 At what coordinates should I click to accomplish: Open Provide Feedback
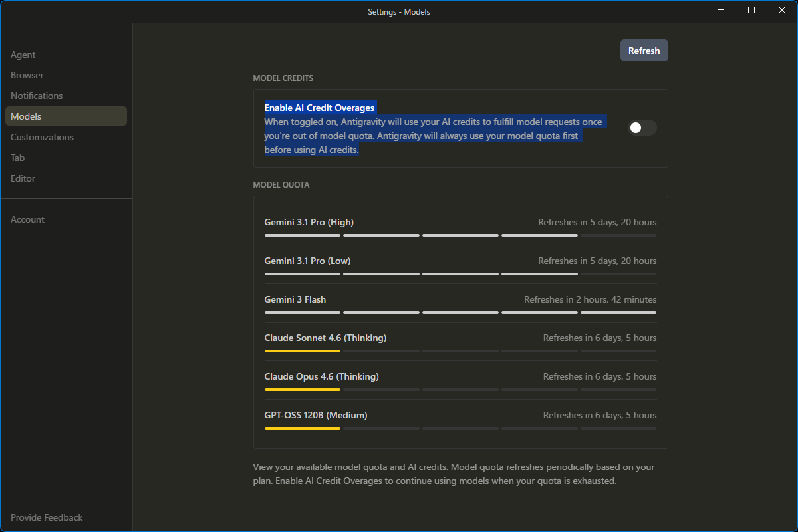[47, 517]
